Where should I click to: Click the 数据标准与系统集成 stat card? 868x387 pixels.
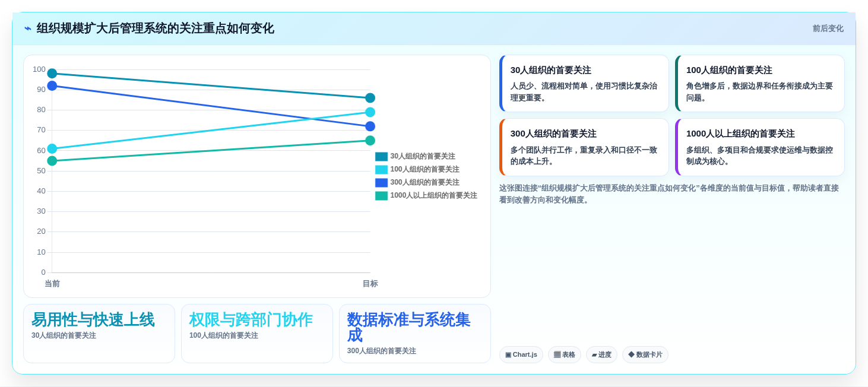415,334
